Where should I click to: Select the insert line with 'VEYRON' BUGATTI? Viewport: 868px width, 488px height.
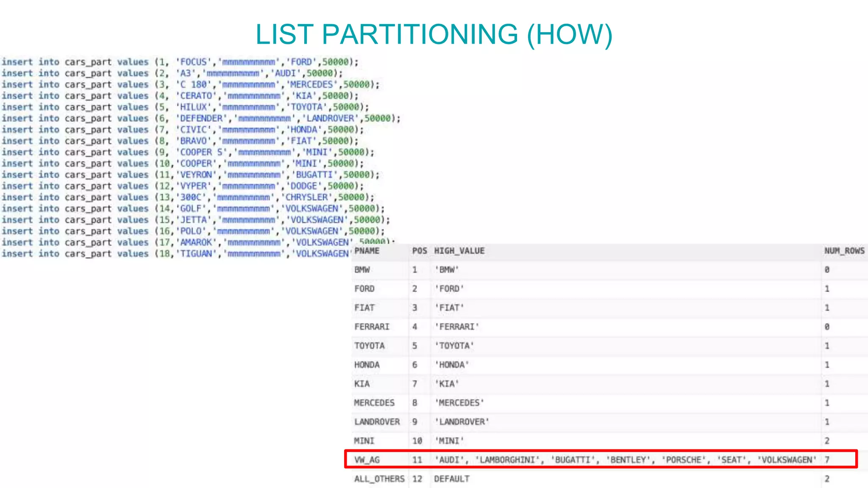(191, 175)
